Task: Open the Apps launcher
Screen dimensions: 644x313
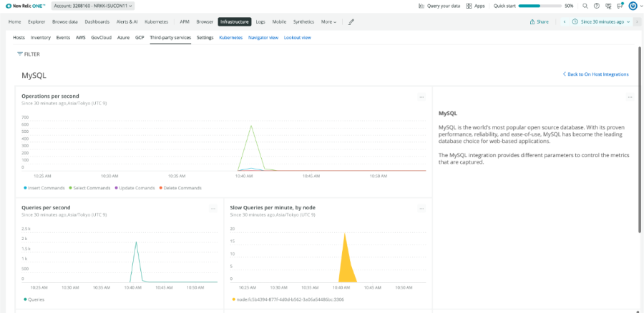Action: 475,6
